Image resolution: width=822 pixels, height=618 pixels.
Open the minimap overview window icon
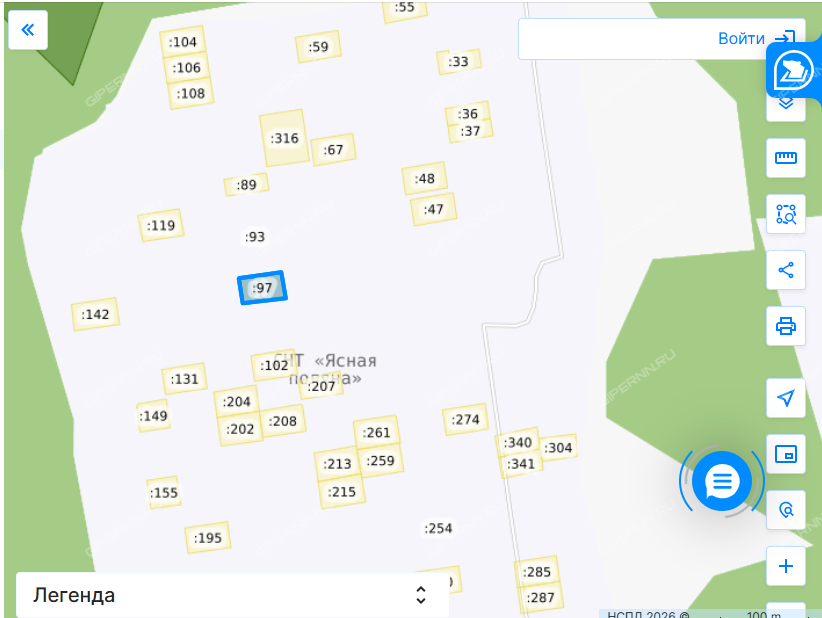click(x=785, y=454)
